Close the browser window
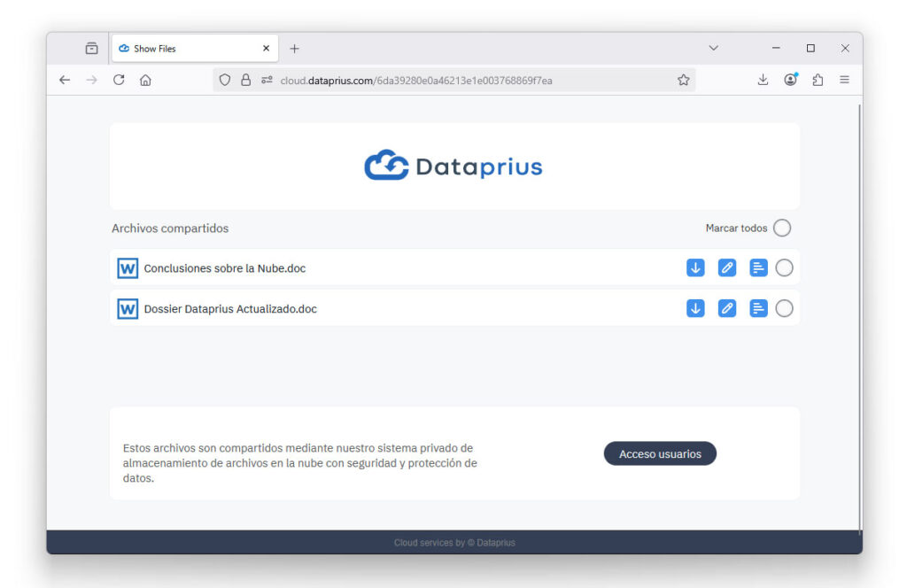Screen dimensions: 907x588 coord(845,48)
